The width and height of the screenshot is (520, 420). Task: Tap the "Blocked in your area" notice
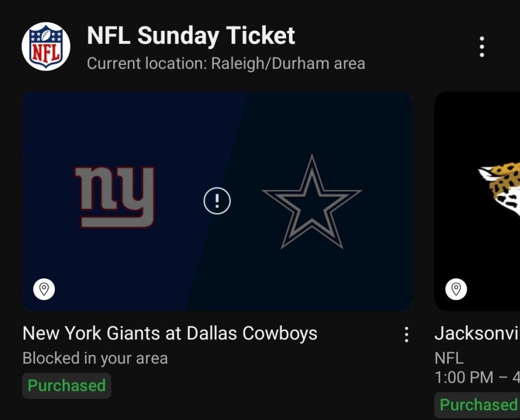(x=95, y=358)
